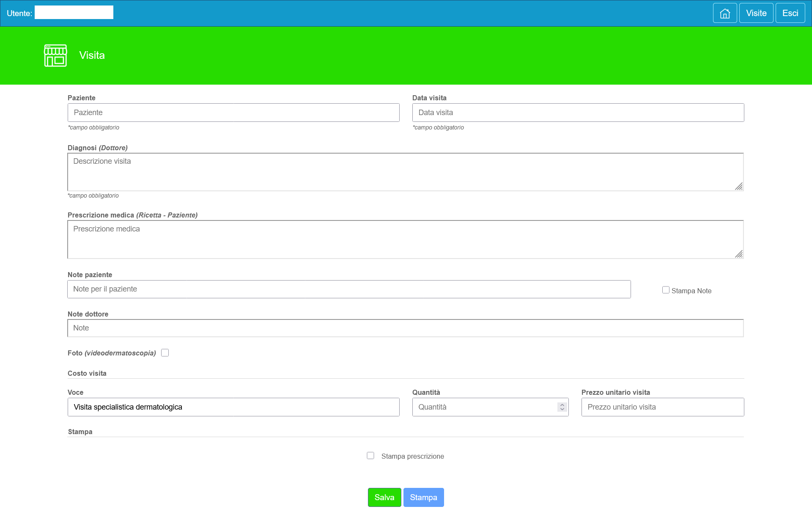The width and height of the screenshot is (812, 523).
Task: Click the home icon button
Action: [x=725, y=13]
